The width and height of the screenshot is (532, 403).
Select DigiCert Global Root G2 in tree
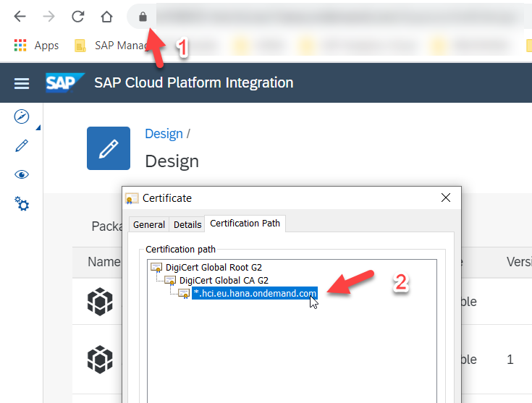click(x=214, y=267)
